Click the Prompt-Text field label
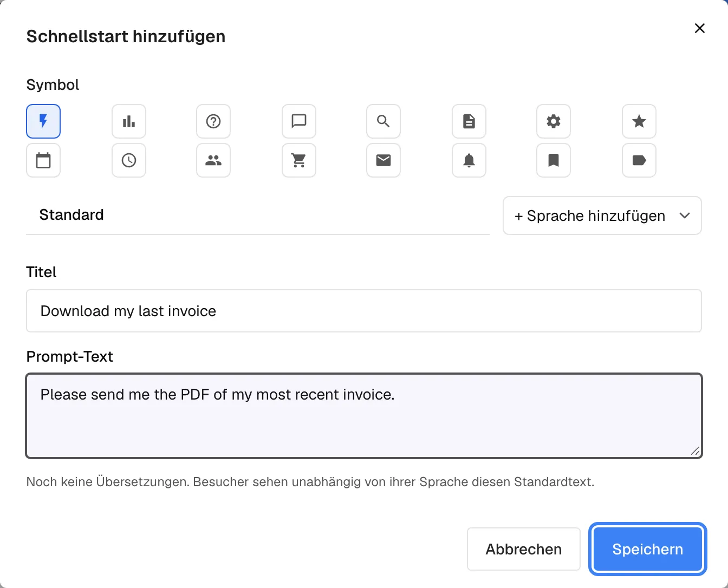 [70, 356]
